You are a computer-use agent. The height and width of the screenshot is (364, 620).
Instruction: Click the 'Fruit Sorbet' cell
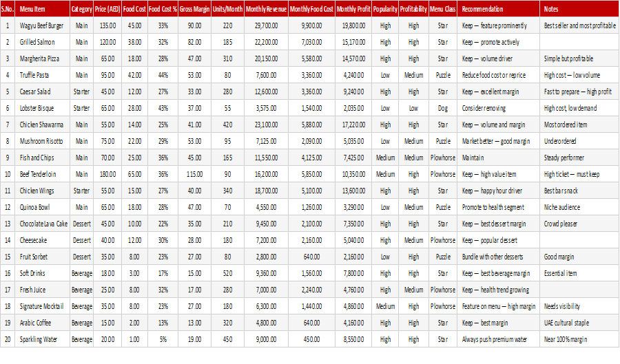(x=42, y=257)
